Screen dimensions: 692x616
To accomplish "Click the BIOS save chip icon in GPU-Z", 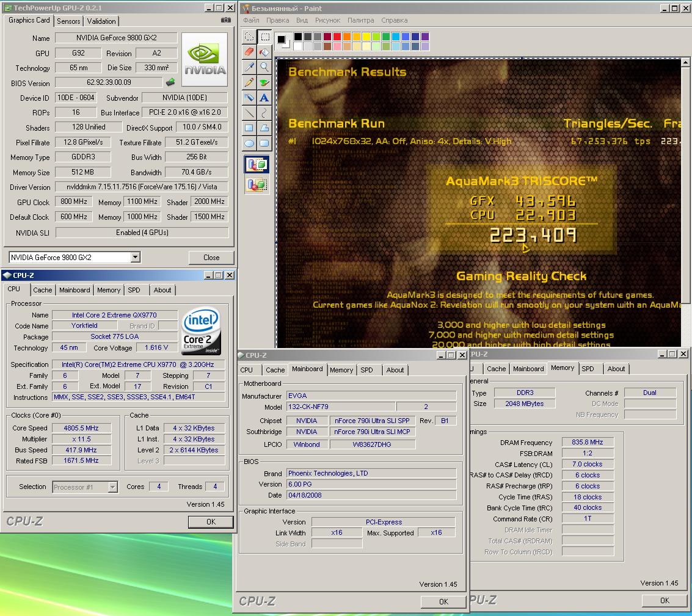I will click(170, 82).
